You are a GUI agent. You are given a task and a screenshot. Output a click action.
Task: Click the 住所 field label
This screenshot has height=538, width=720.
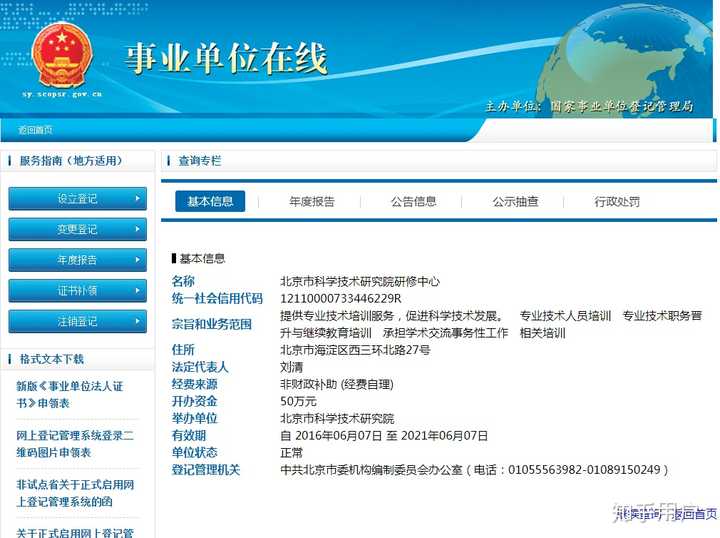coord(183,350)
